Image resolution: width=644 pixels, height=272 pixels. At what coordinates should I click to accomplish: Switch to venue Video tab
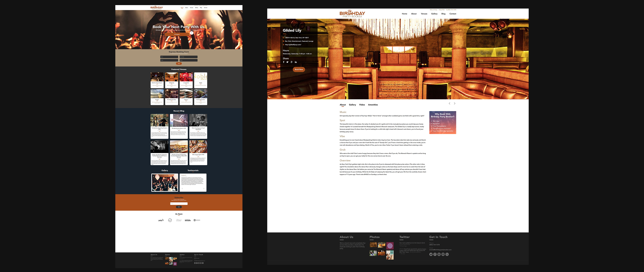(x=362, y=105)
